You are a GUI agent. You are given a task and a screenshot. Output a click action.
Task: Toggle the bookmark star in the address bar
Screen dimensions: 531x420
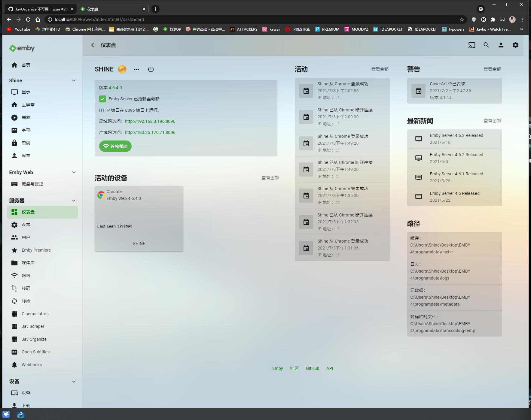click(x=462, y=20)
